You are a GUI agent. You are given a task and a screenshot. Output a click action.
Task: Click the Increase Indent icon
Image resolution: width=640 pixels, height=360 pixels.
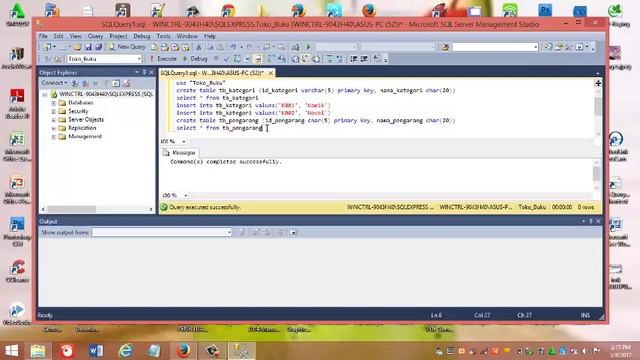tap(364, 59)
